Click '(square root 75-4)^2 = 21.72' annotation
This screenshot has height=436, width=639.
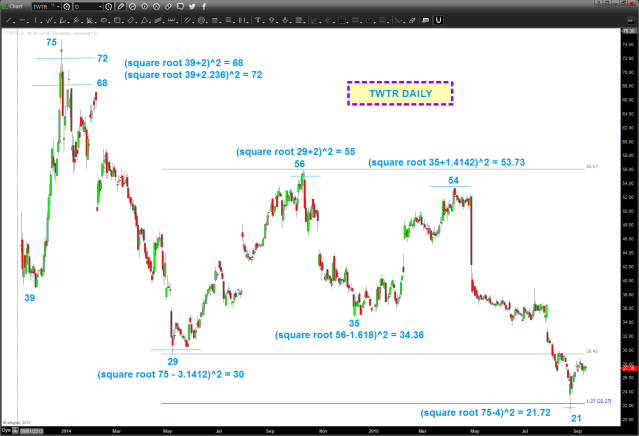(485, 413)
